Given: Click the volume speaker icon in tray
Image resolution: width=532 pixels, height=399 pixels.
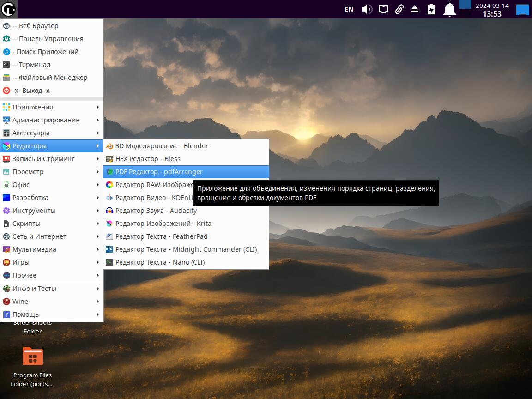Looking at the screenshot, I should [x=367, y=9].
